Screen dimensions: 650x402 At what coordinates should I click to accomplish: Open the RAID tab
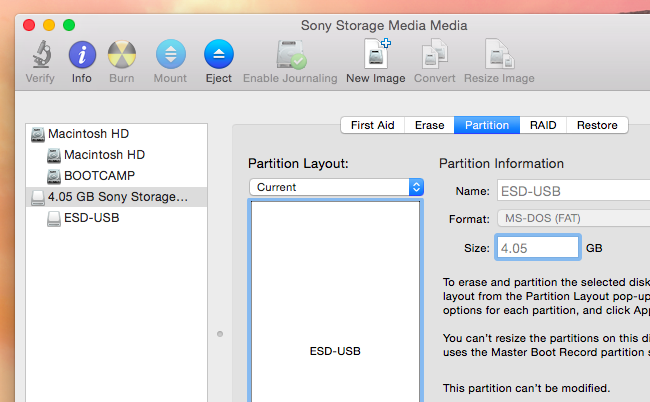(543, 125)
